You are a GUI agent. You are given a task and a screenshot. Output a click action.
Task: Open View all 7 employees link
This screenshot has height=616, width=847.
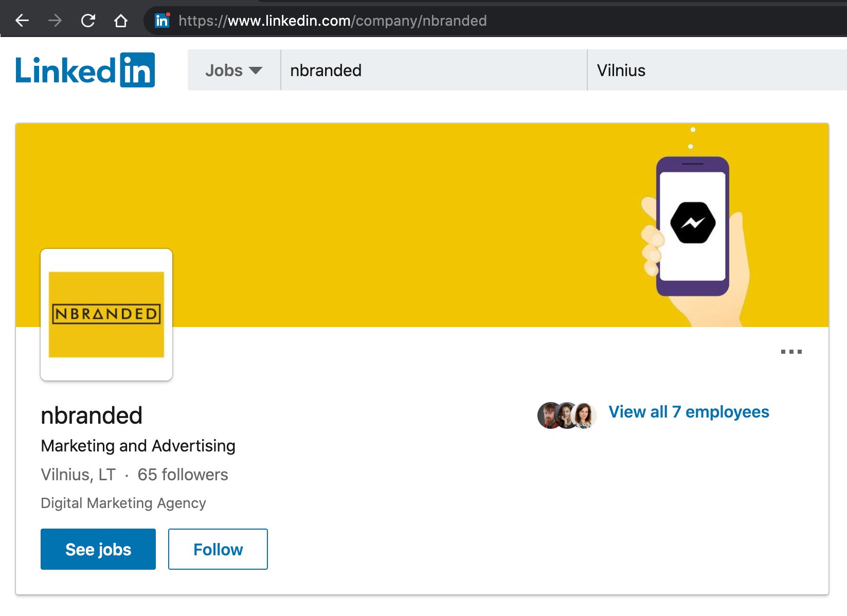(x=689, y=412)
